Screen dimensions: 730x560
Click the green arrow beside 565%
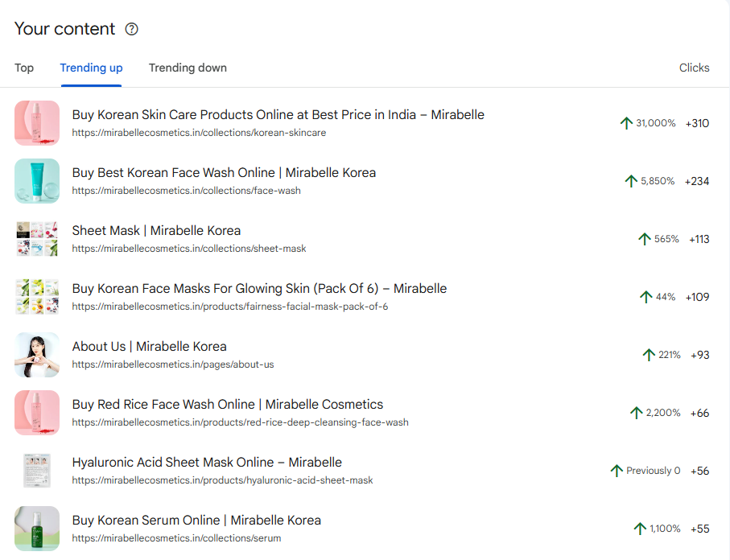point(644,239)
